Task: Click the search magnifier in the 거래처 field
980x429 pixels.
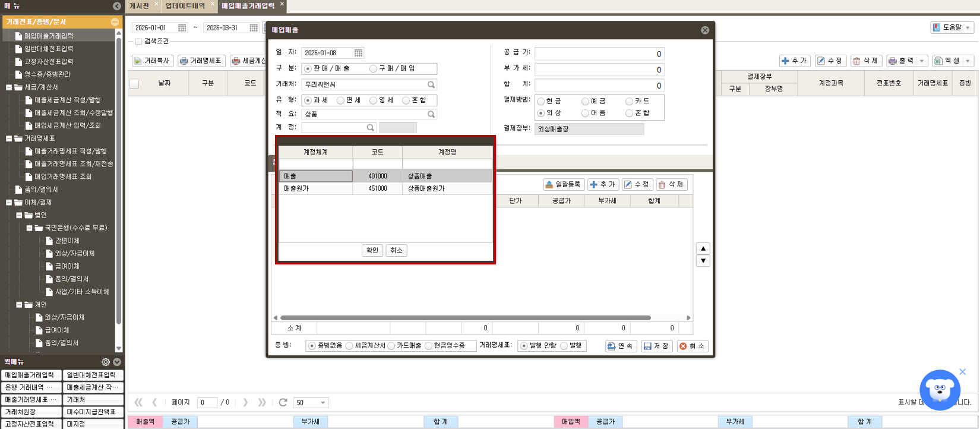Action: click(x=431, y=84)
